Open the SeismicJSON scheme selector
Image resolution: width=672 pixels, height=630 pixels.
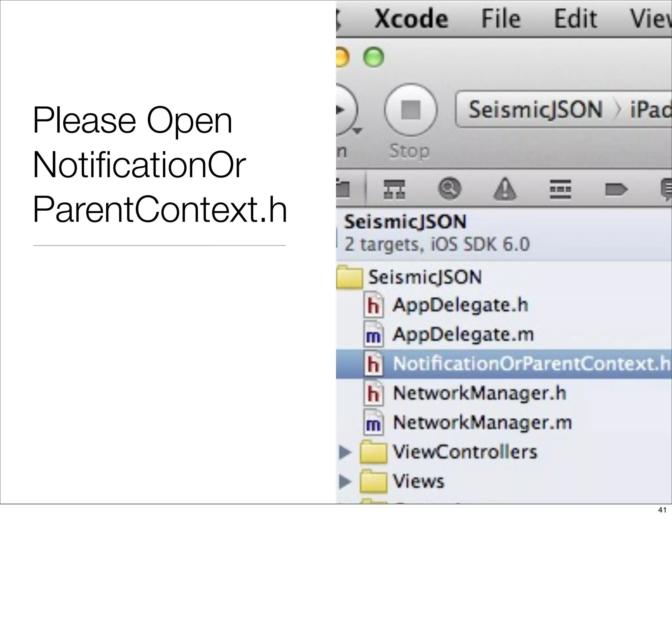click(x=535, y=110)
